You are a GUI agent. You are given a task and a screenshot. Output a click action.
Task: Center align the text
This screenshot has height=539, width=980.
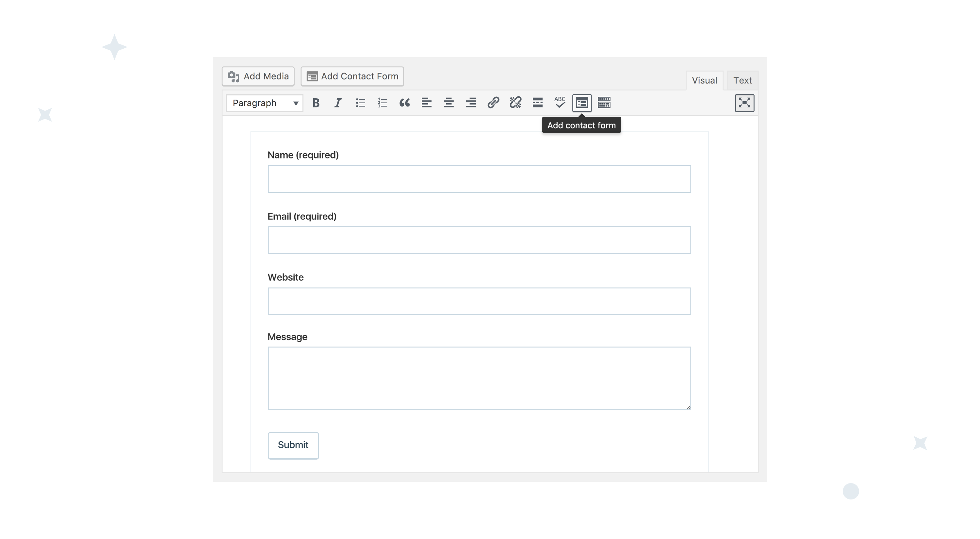[449, 103]
